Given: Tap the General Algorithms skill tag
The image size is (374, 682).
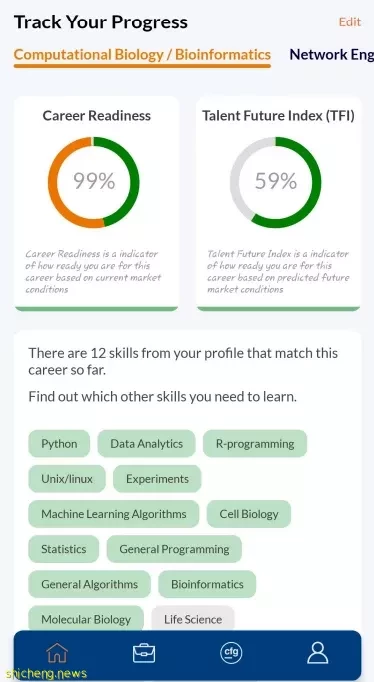Looking at the screenshot, I should pos(90,584).
